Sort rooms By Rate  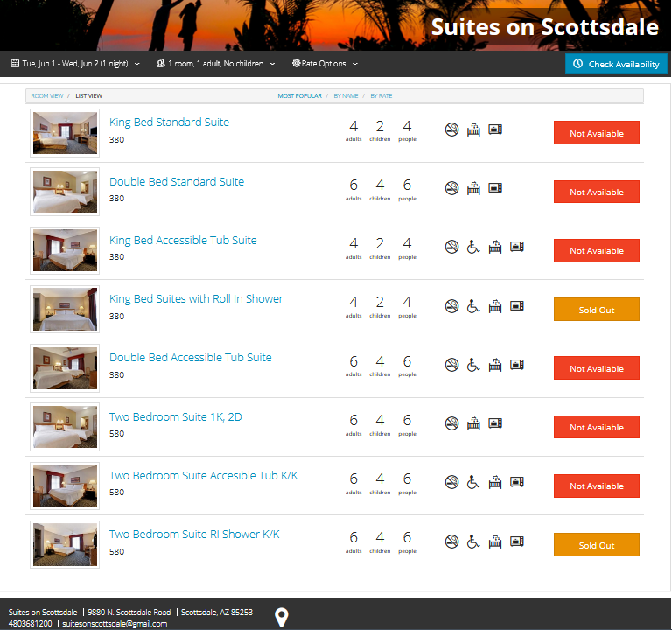381,96
